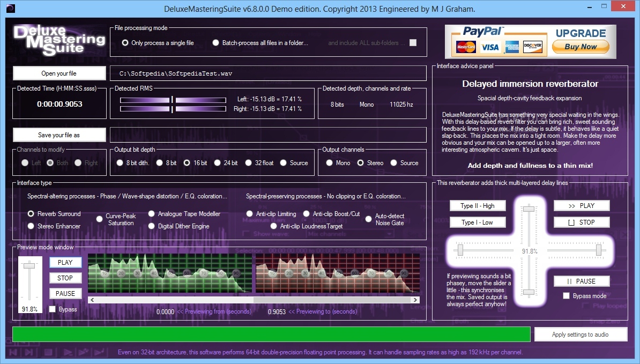The image size is (640, 364).
Task: Click the Detected RMS right level meter
Action: (173, 109)
